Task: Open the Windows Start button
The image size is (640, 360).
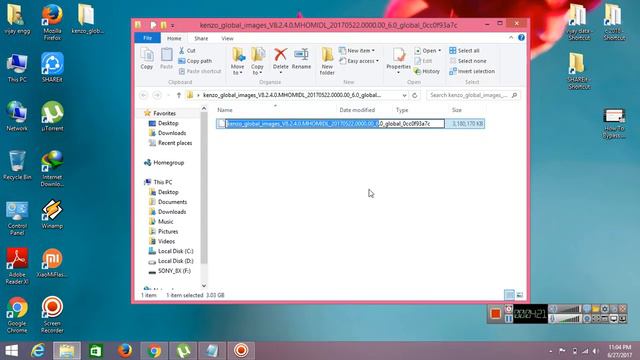Action: click(11, 351)
